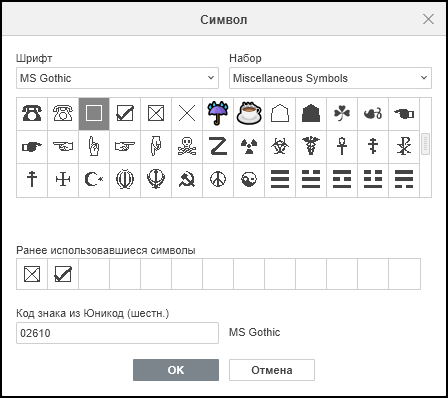Pick the caduceus symbol

tap(311, 147)
